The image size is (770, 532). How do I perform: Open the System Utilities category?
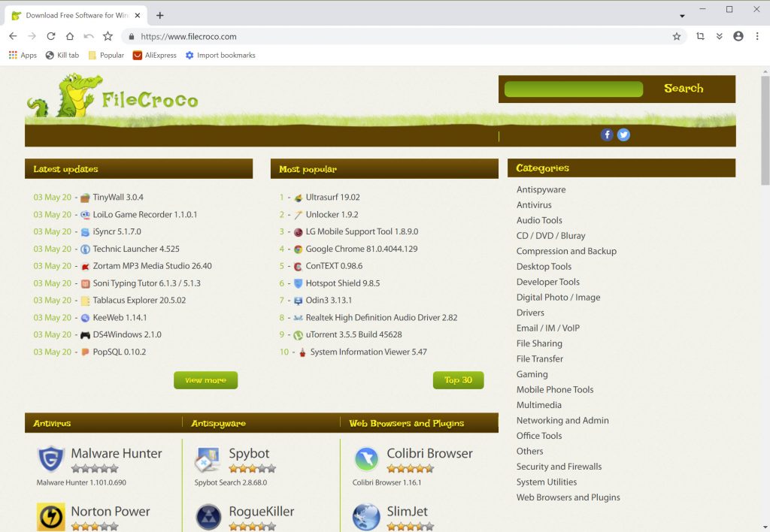pos(547,482)
